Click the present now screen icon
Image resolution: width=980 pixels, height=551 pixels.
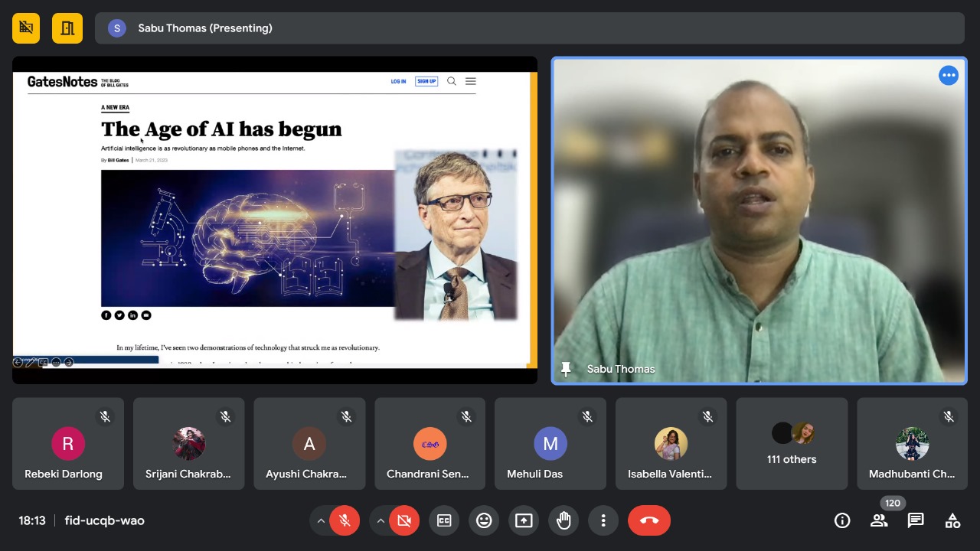point(524,520)
